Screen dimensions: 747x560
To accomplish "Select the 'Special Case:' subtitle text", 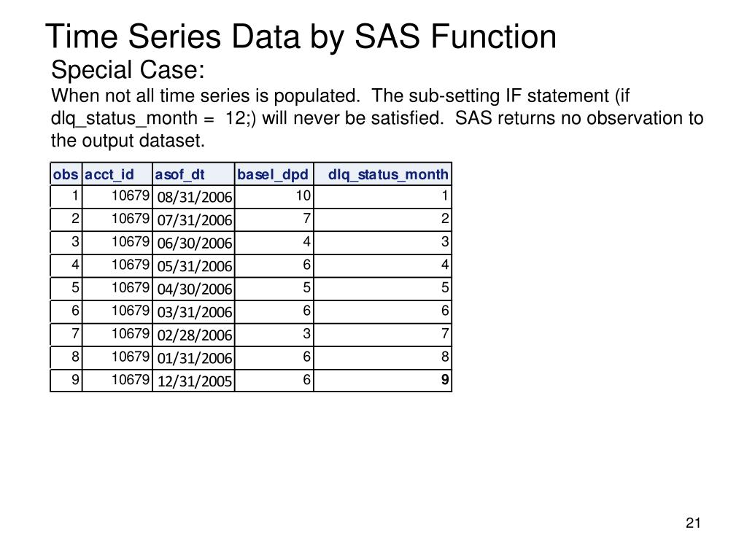I will [128, 70].
